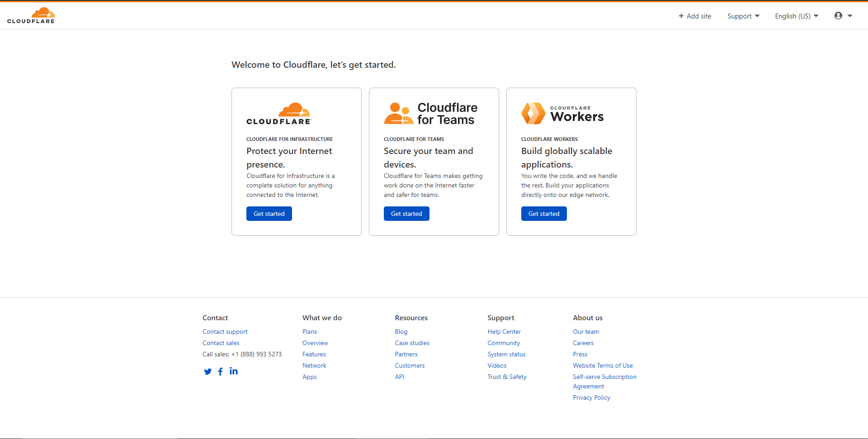Click the Cloudflare logo in header
This screenshot has height=439, width=868.
pos(31,15)
